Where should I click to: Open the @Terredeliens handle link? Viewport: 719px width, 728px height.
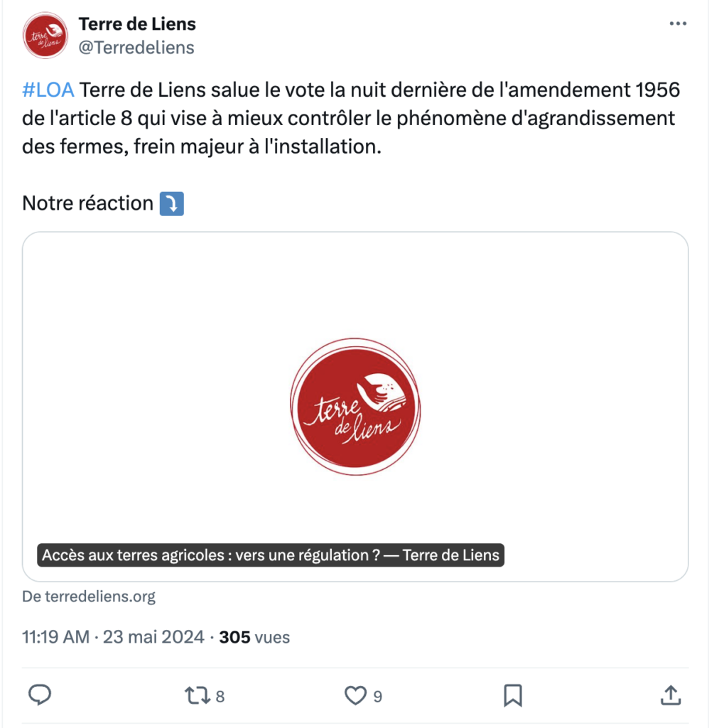(136, 48)
